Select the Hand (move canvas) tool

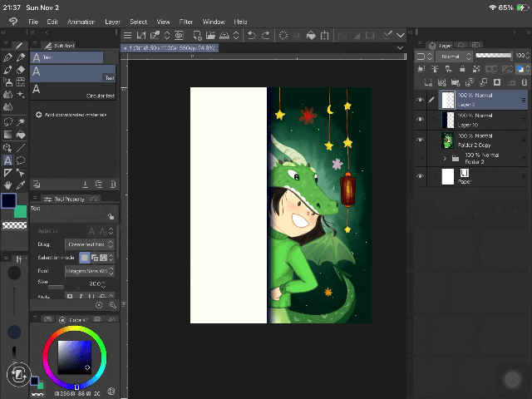(7, 185)
